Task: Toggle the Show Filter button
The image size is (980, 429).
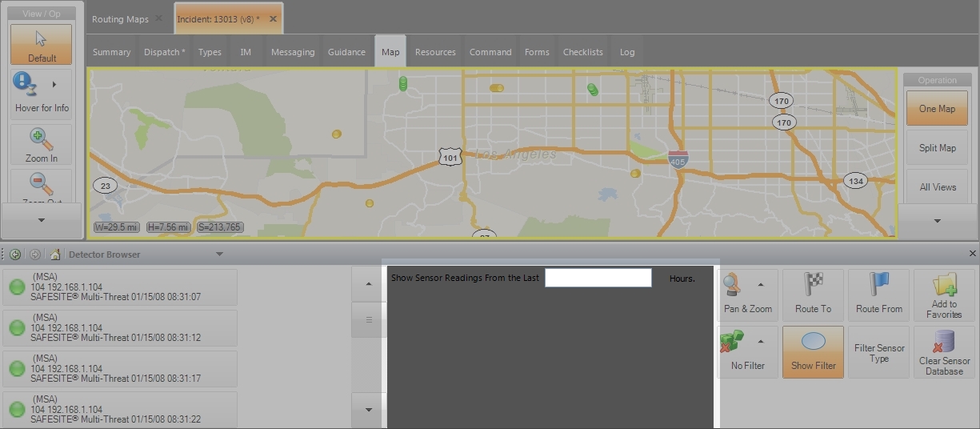Action: (813, 351)
